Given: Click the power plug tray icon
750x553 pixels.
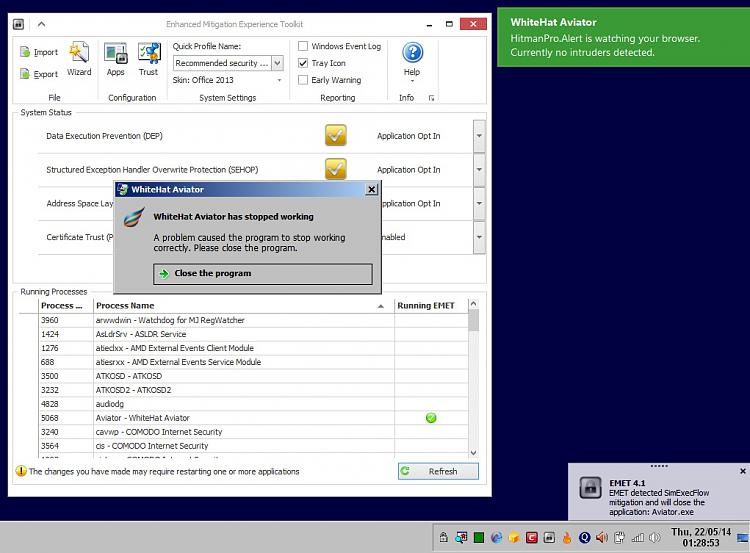Looking at the screenshot, I should click(x=619, y=538).
